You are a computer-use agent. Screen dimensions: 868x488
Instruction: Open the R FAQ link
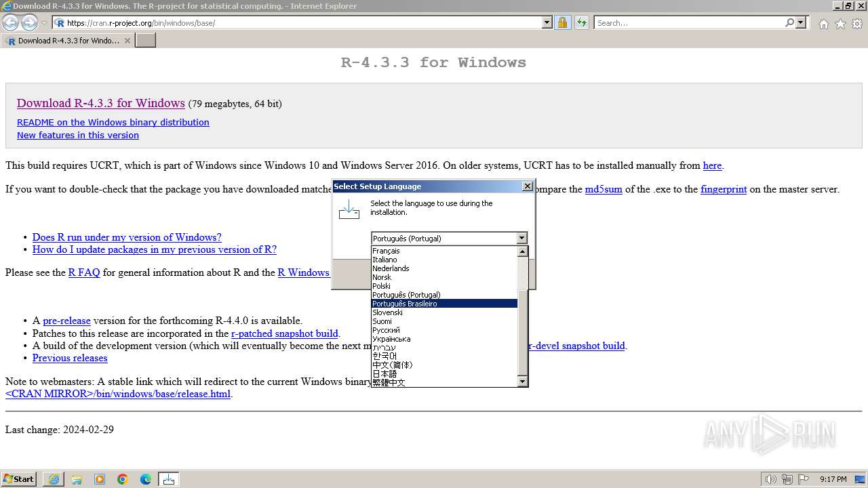[84, 272]
